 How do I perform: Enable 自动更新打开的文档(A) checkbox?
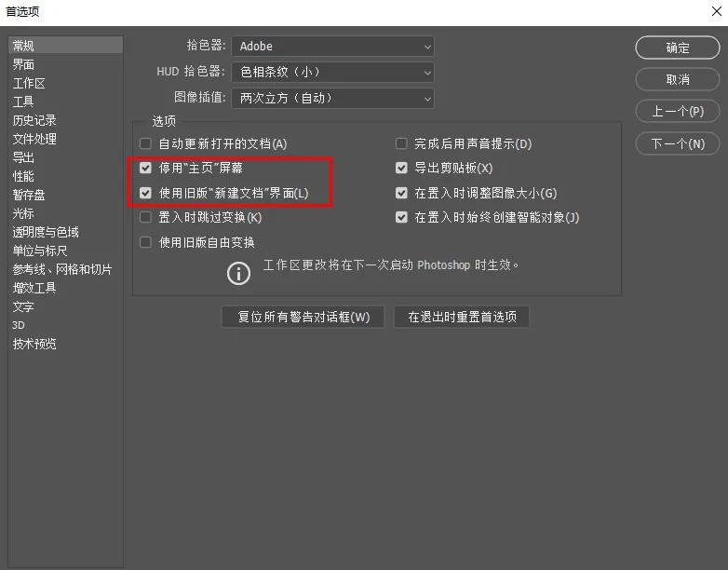coord(145,143)
